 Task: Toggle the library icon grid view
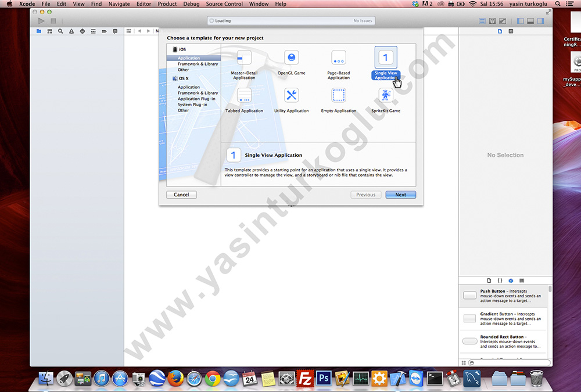464,363
